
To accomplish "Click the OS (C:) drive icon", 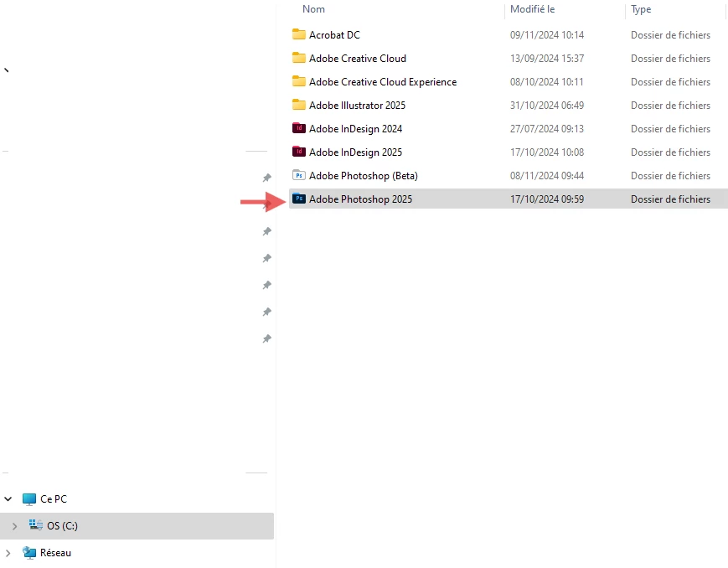I will pyautogui.click(x=36, y=525).
